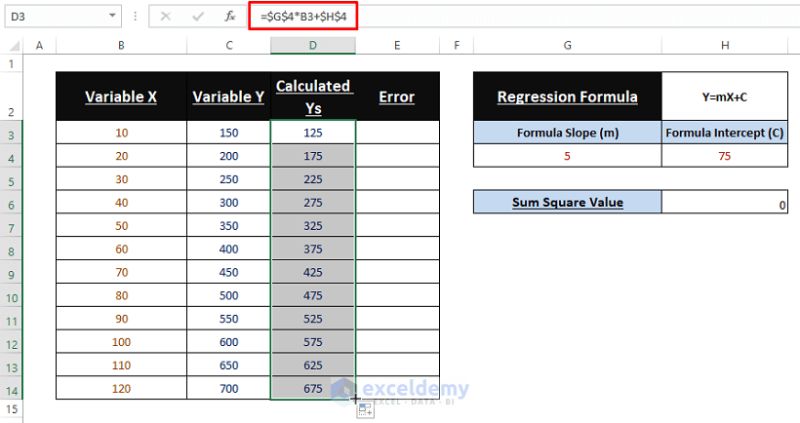Click the Enter checkmark formula bar icon
Viewport: 800px width, 423px height.
pyautogui.click(x=197, y=16)
